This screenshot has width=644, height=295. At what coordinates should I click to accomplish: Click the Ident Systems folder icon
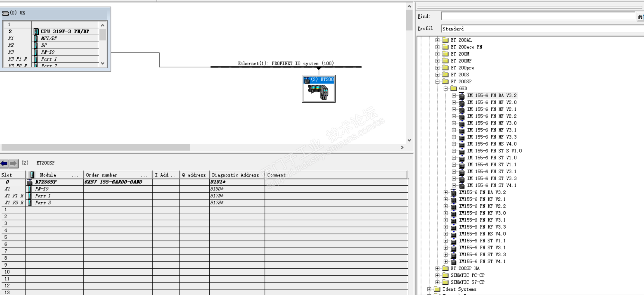[x=437, y=289]
